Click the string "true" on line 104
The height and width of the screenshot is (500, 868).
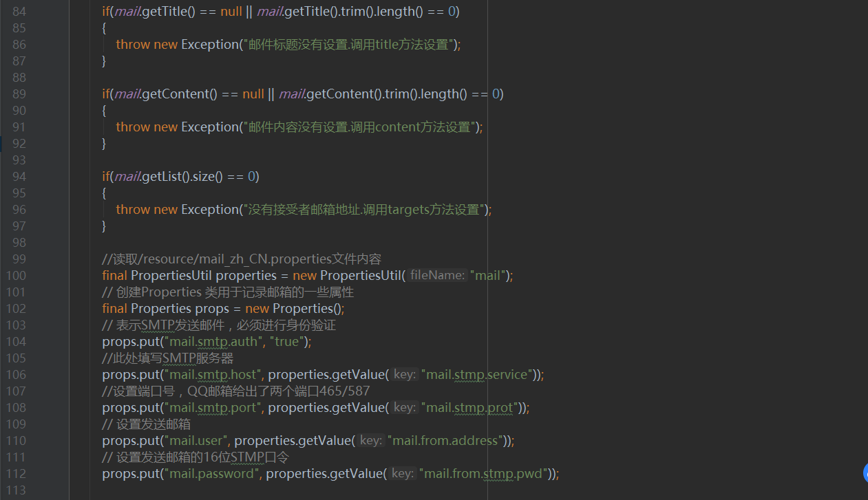tap(288, 341)
